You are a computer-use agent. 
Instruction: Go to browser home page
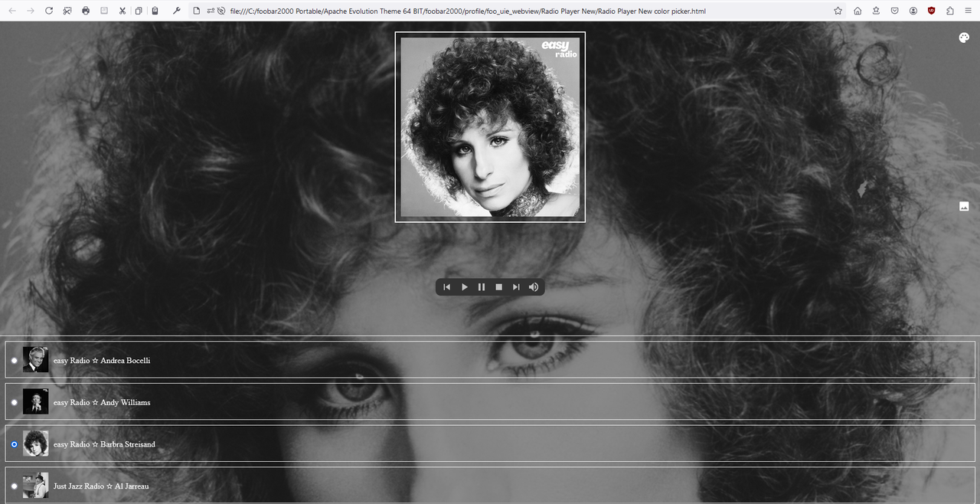[857, 11]
